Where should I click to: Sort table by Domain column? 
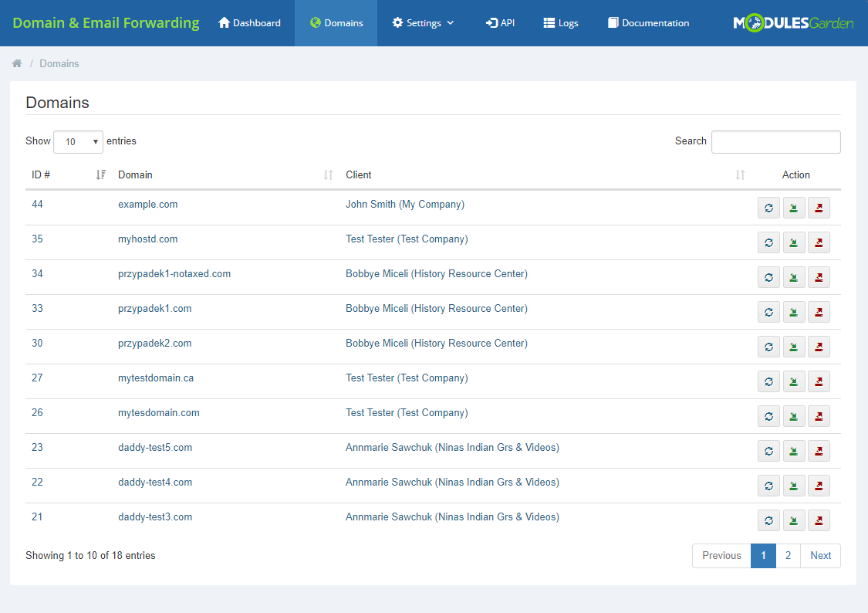(x=226, y=175)
